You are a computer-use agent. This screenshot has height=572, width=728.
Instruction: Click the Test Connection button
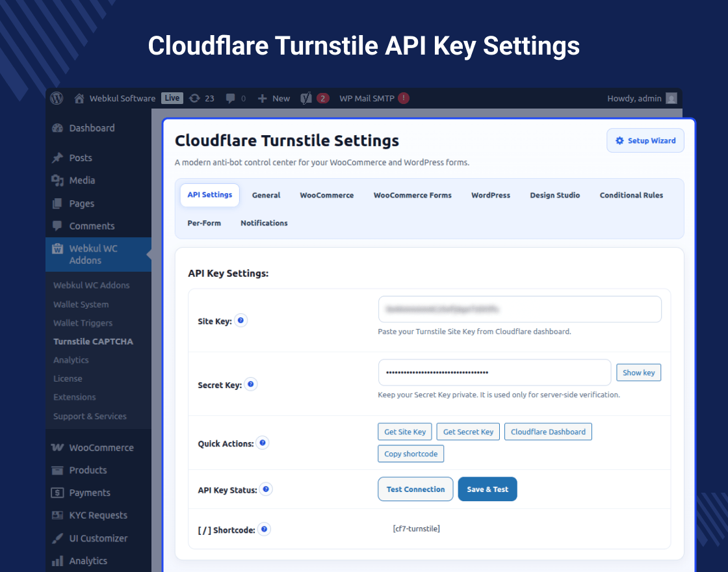[x=415, y=489]
